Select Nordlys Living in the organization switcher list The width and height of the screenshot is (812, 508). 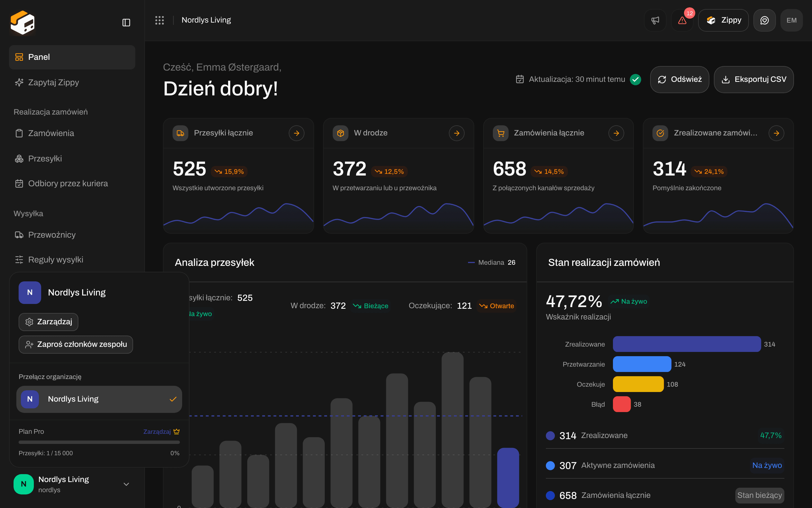point(99,399)
